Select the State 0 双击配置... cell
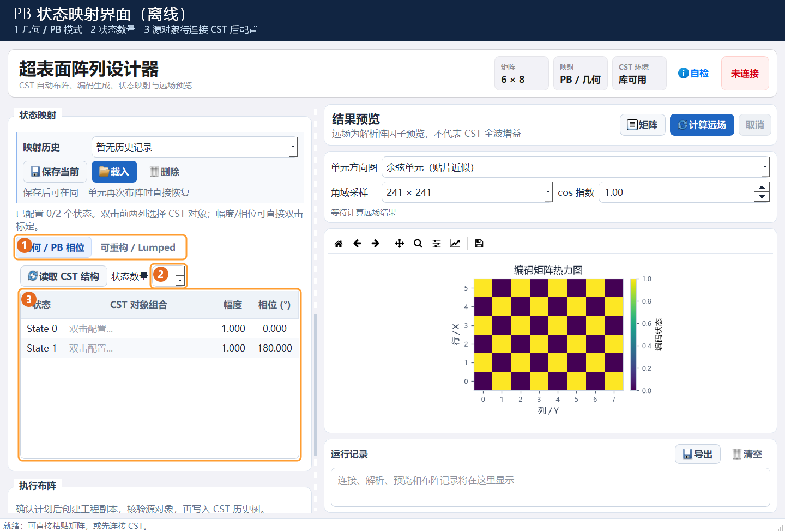Image resolution: width=785 pixels, height=532 pixels. coord(139,329)
